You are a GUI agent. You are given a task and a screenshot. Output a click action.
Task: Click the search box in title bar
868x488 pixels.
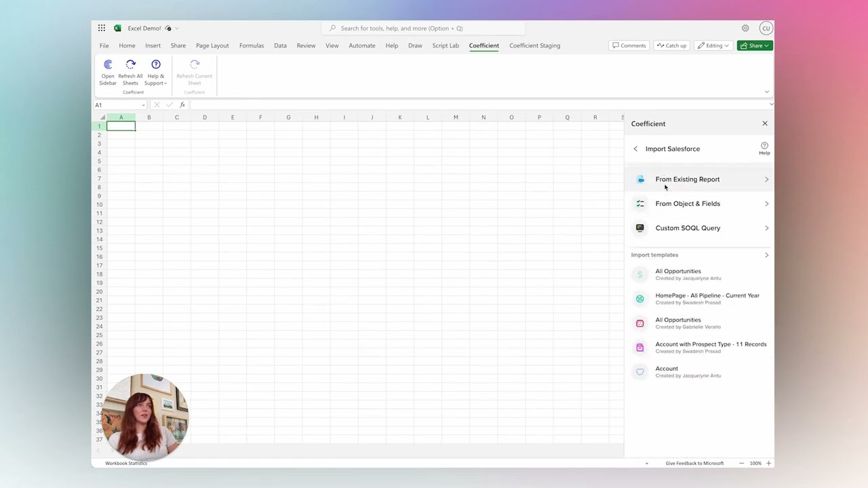point(423,28)
